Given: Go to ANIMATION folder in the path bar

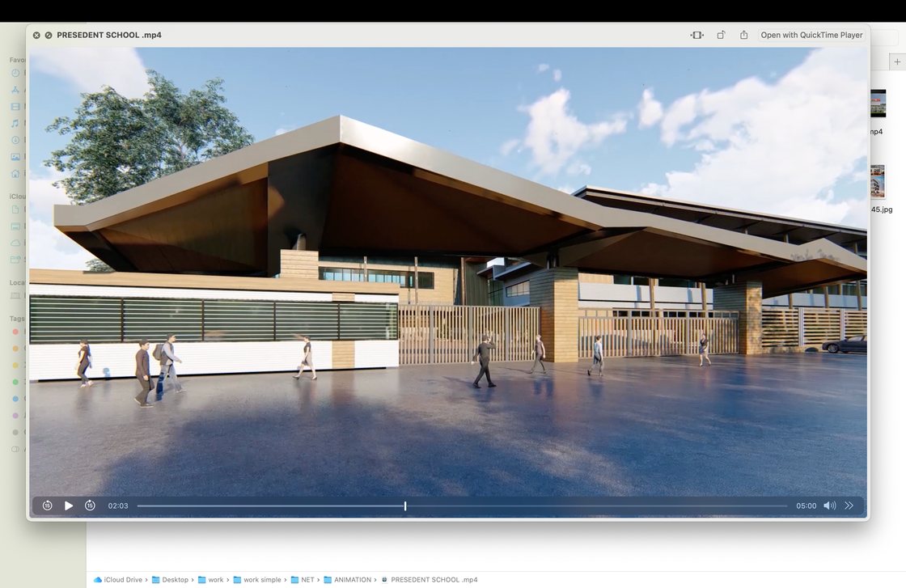Looking at the screenshot, I should (347, 580).
